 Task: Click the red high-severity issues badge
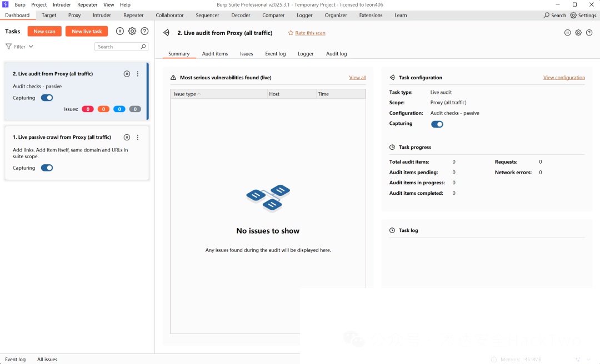click(x=88, y=109)
